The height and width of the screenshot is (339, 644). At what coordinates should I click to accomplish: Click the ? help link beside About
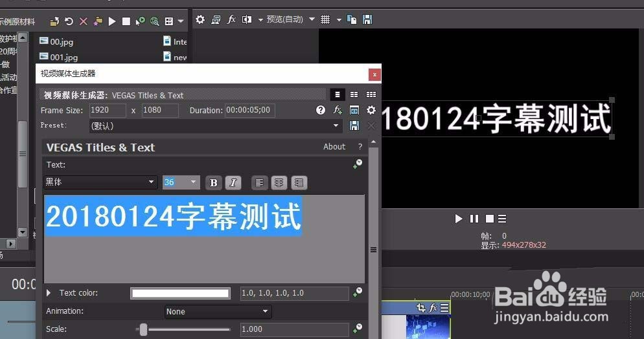click(360, 147)
